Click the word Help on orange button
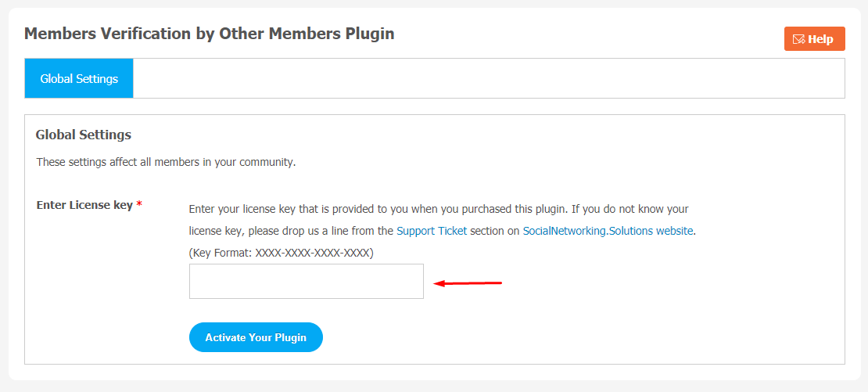 coord(820,39)
